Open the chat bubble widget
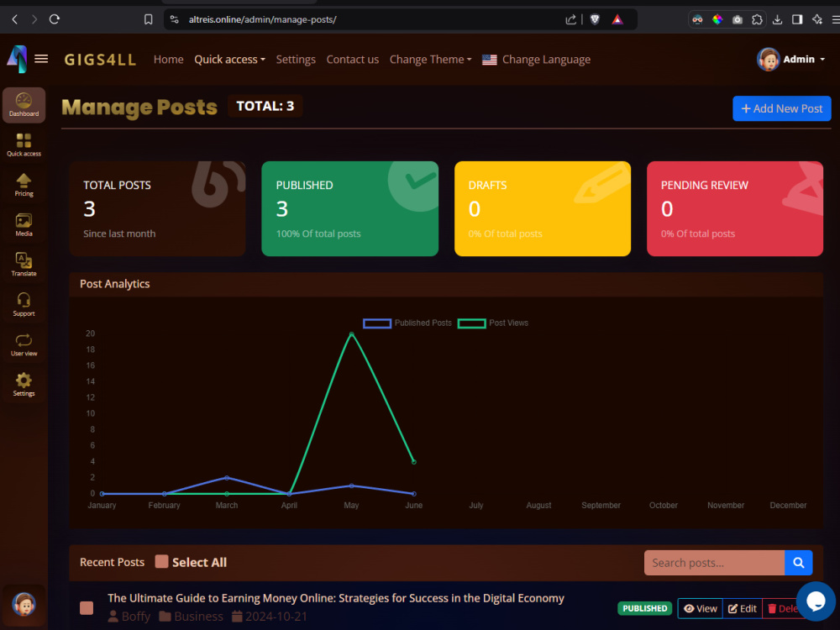The height and width of the screenshot is (630, 840). [816, 601]
